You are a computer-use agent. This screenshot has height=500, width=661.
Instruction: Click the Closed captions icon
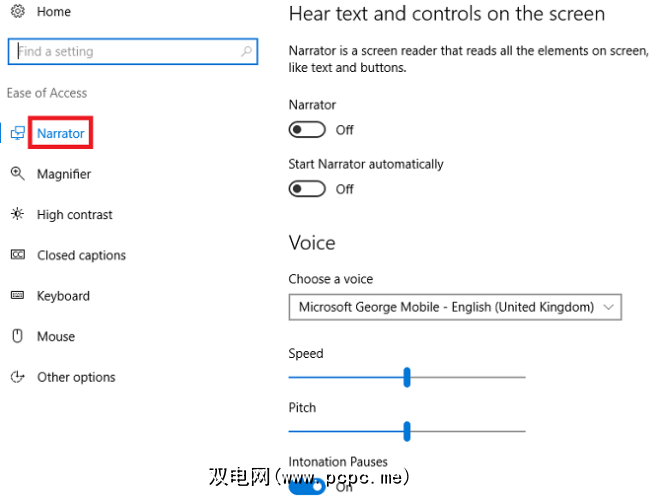17,255
